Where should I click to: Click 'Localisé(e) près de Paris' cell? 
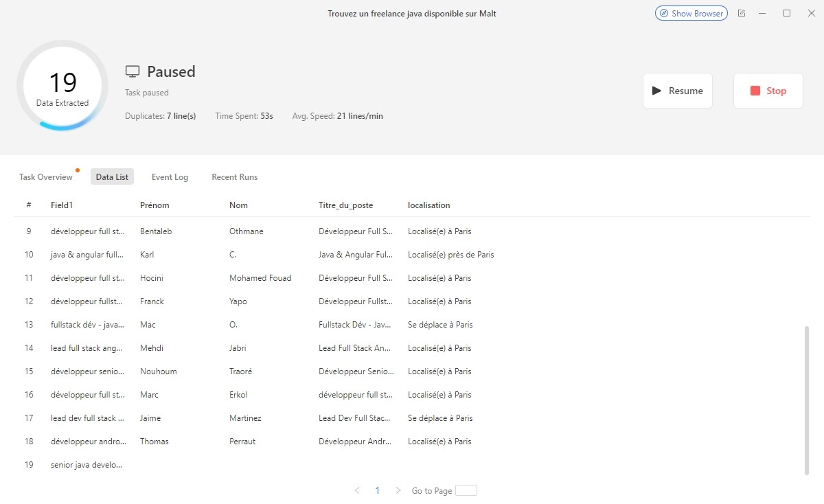click(x=451, y=255)
